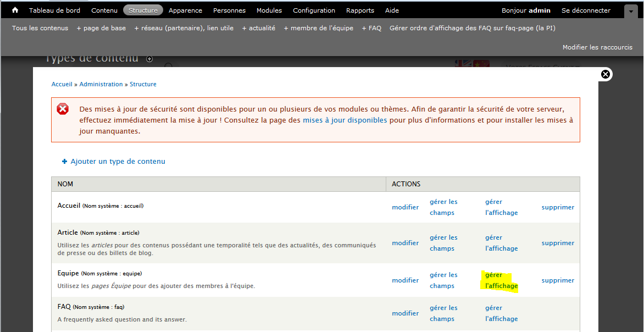Go to the Modules menu

[x=269, y=10]
